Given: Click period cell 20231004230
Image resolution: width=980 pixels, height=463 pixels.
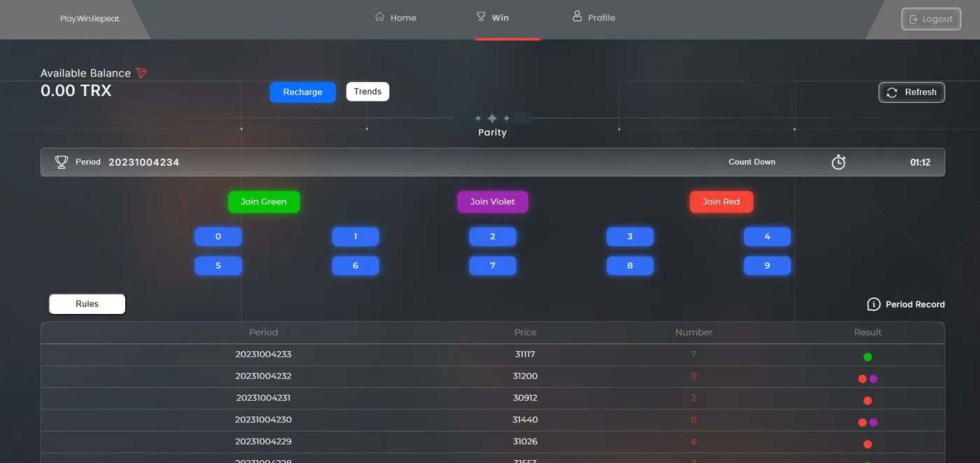Looking at the screenshot, I should (x=263, y=420).
